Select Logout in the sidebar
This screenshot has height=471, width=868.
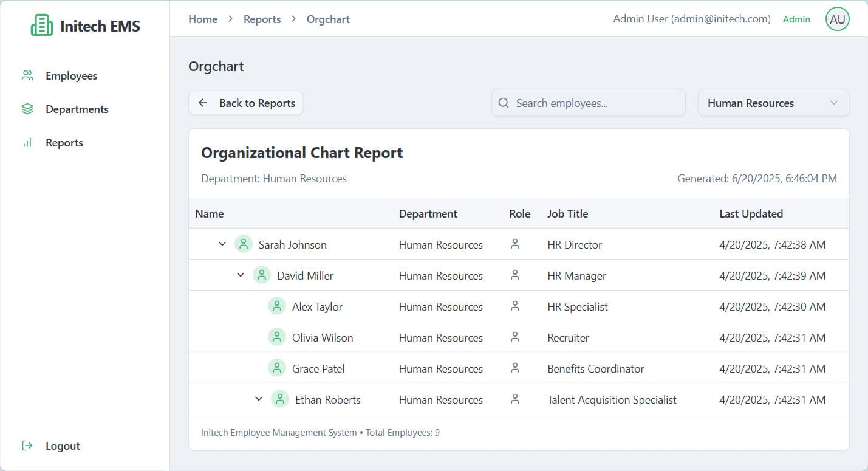(63, 445)
